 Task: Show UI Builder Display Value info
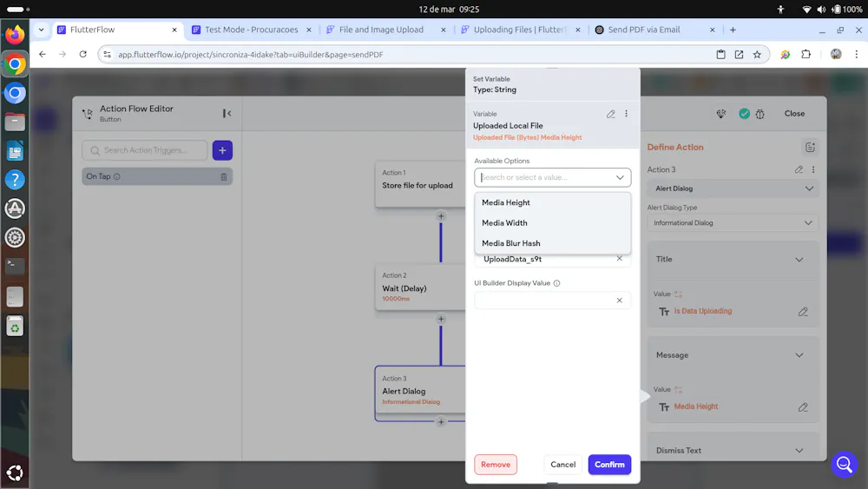click(x=556, y=283)
